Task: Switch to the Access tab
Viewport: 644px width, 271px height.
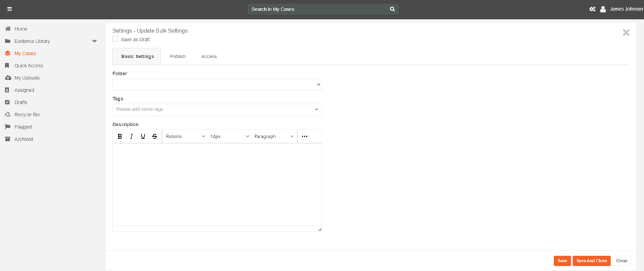Action: pyautogui.click(x=209, y=56)
